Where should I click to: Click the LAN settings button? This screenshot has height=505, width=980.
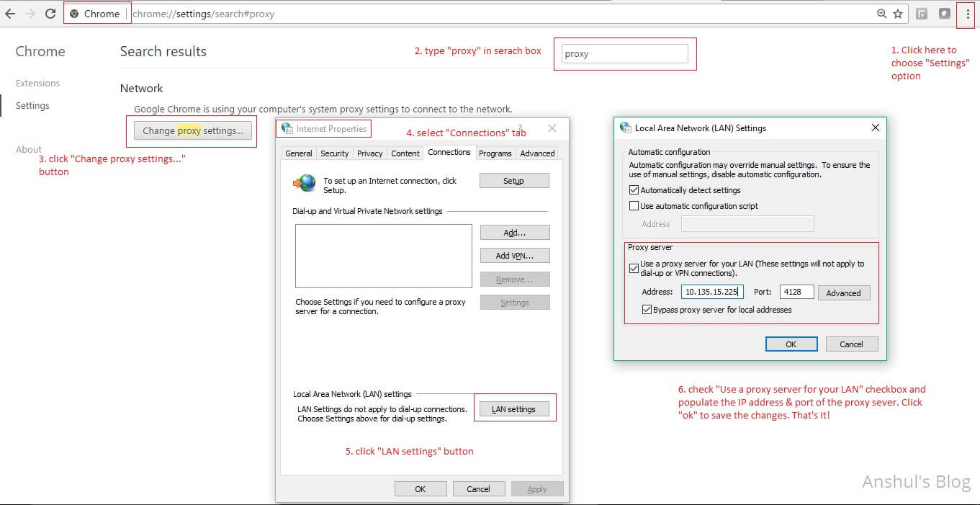[x=514, y=409]
